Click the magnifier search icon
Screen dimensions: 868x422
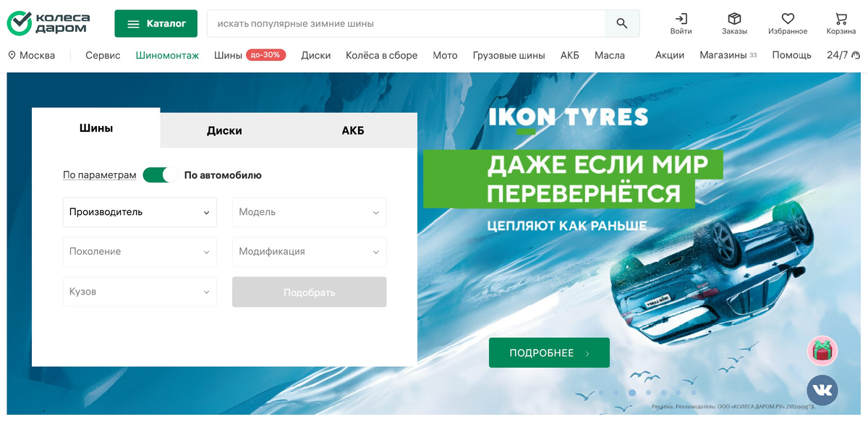click(622, 24)
